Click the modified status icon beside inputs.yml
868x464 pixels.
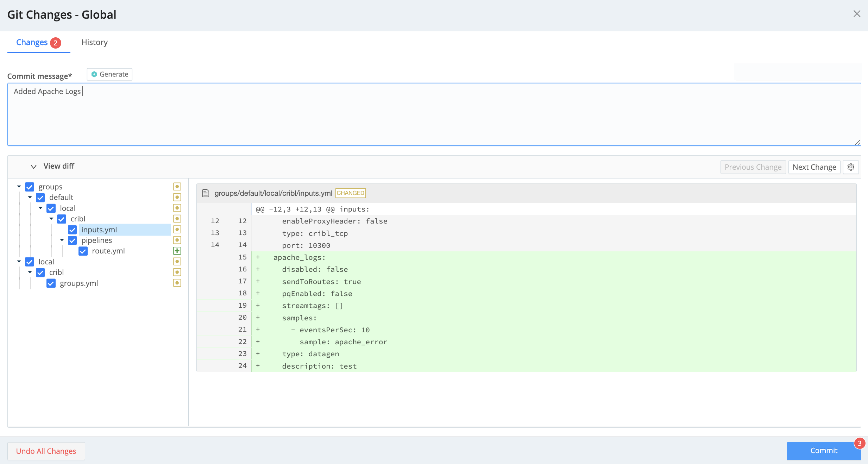click(177, 230)
